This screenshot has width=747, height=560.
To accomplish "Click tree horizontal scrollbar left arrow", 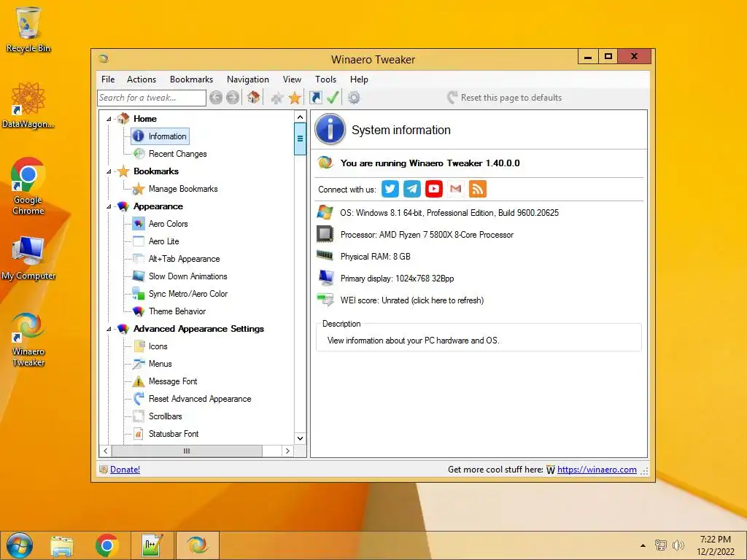I will 105,451.
